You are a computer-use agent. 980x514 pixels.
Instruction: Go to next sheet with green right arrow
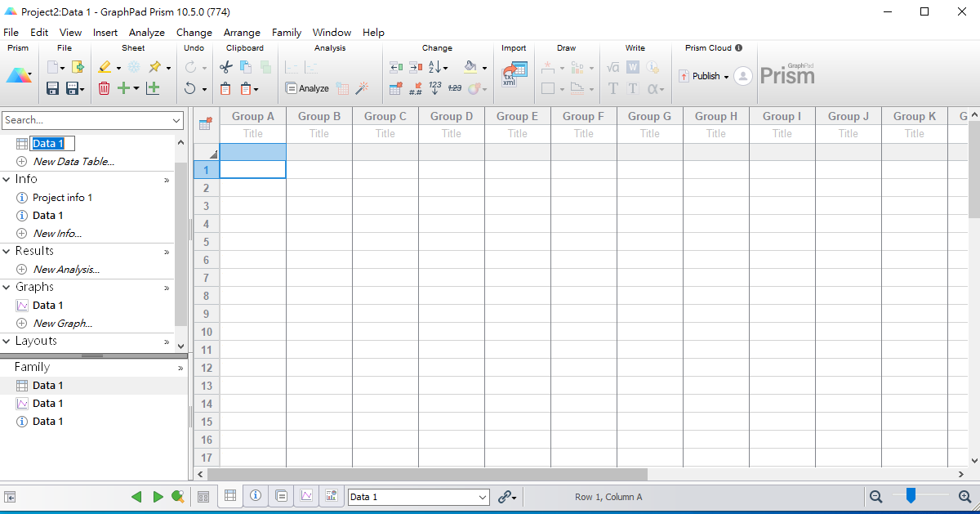[x=158, y=497]
